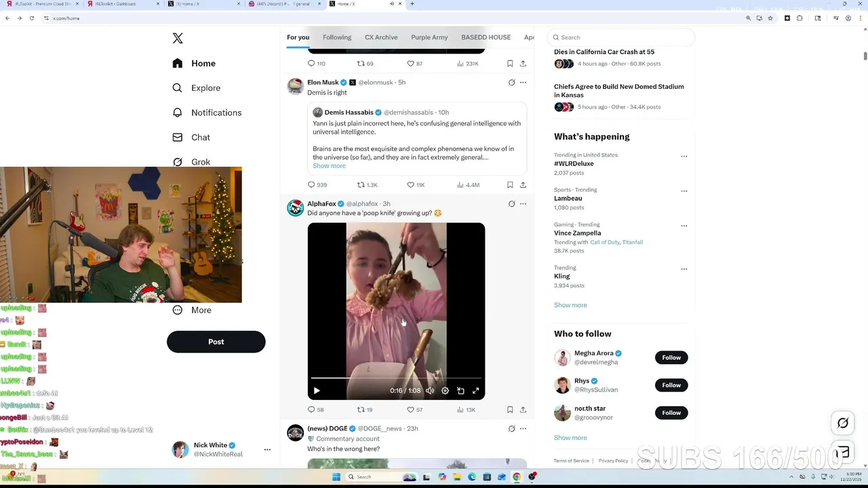Toggle picture-in-picture on the video

[x=460, y=390]
